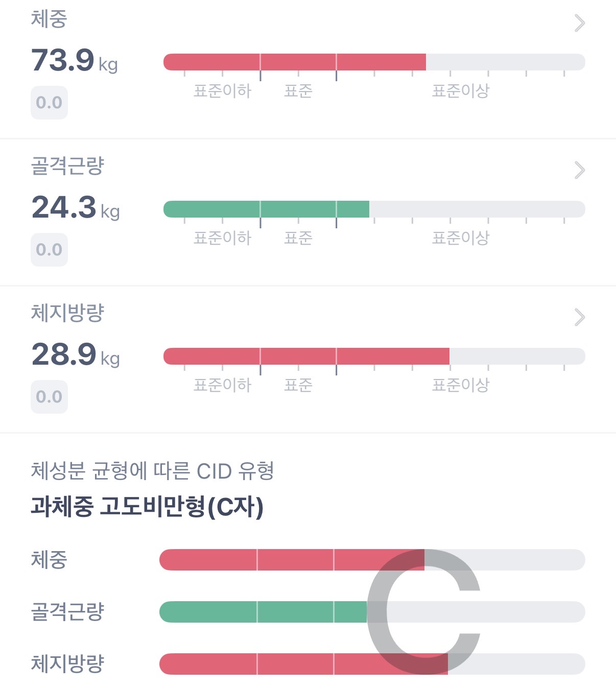Open the 체지방량 detail chevron arrow
Viewport: 616px width, 687px height.
tap(579, 317)
